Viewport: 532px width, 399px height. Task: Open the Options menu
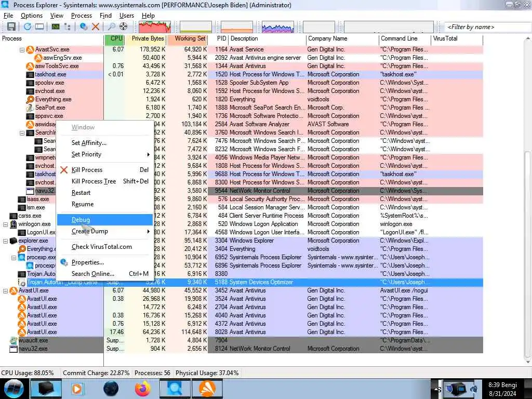tap(32, 16)
